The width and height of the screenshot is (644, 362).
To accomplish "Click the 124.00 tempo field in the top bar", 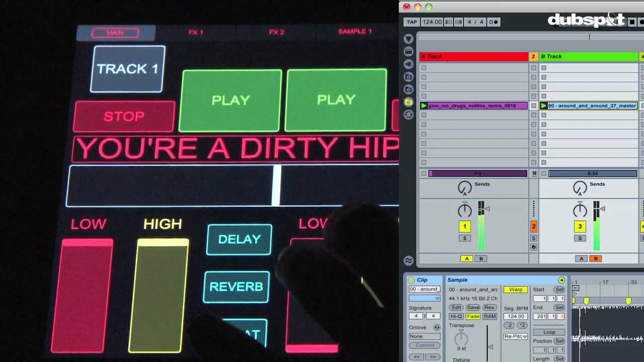I will (x=432, y=22).
